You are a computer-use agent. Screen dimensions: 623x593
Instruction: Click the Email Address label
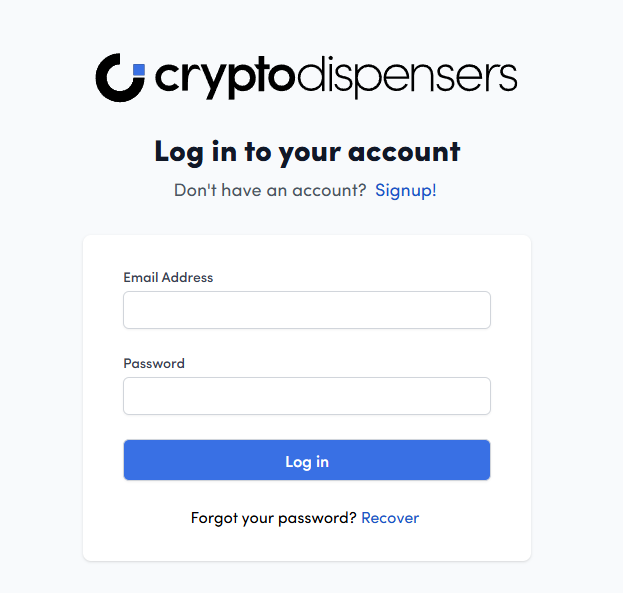tap(168, 277)
